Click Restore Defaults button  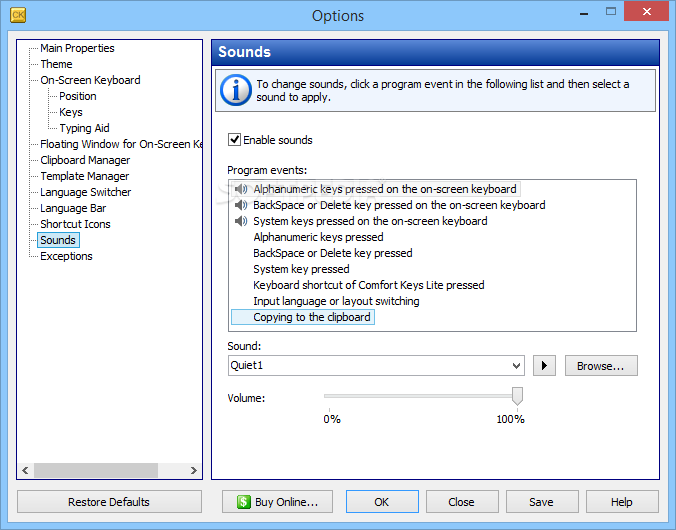tap(109, 502)
